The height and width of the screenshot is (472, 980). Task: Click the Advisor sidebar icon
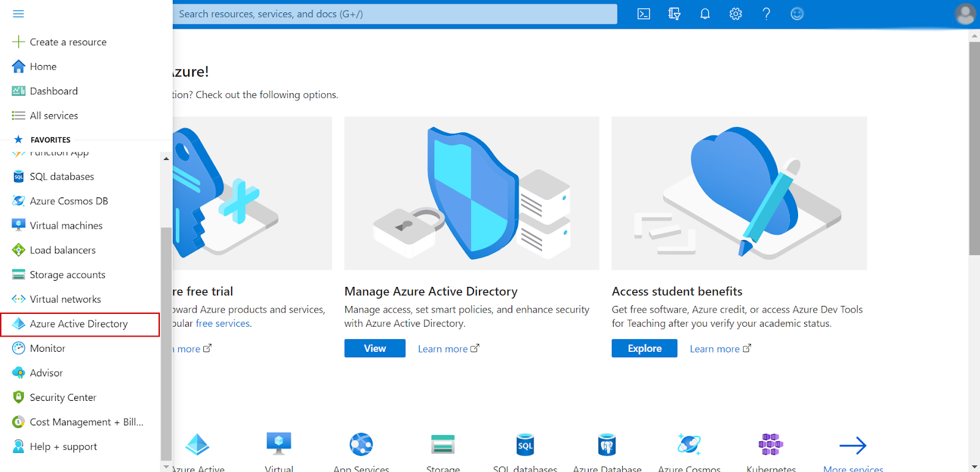(18, 373)
